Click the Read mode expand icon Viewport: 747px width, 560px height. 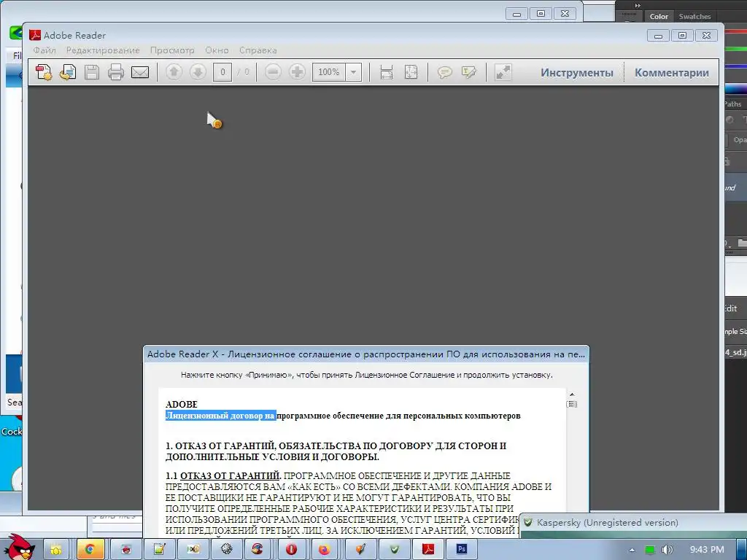503,72
